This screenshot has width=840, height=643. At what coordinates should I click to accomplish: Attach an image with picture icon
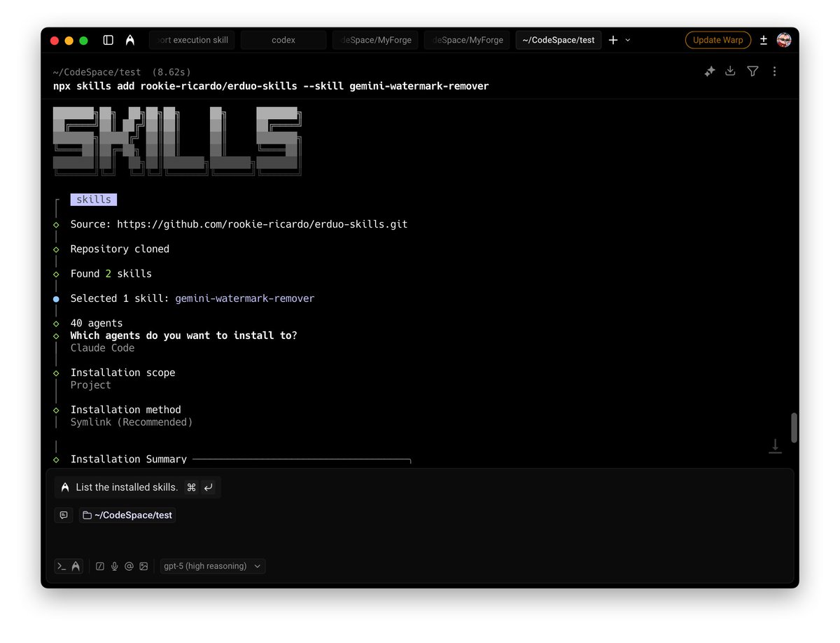(143, 566)
